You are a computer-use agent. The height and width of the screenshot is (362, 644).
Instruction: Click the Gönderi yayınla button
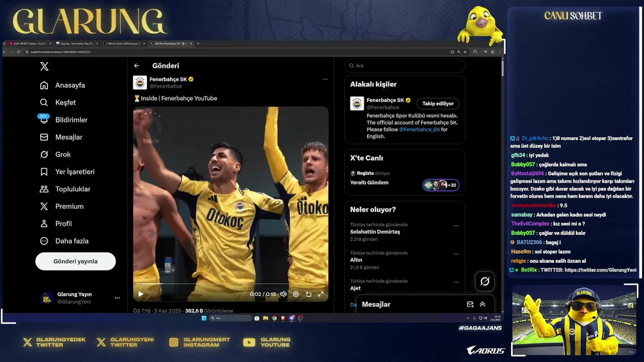pos(75,261)
